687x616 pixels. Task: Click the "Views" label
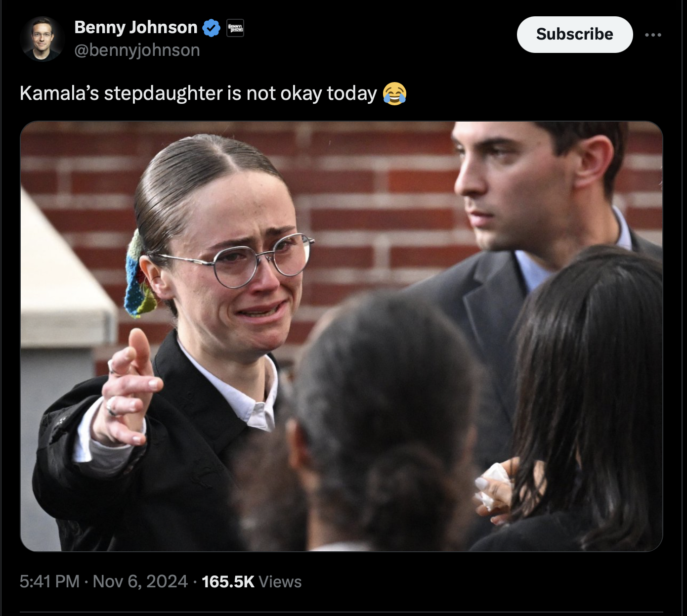280,581
